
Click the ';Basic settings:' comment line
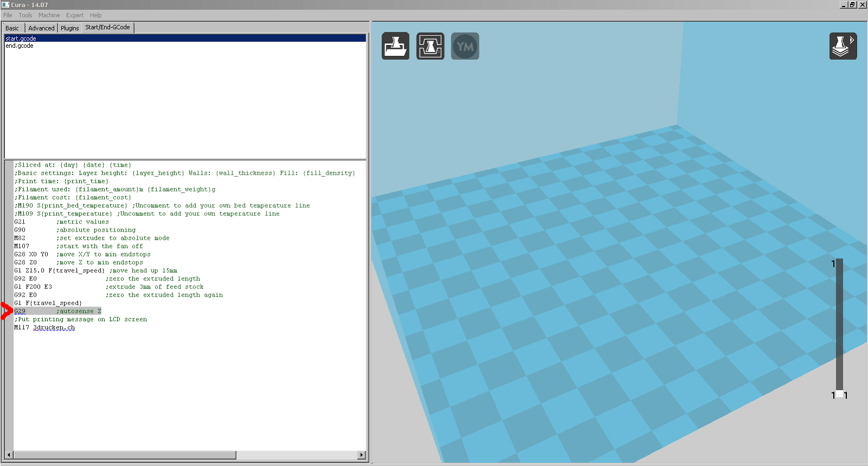[x=185, y=173]
